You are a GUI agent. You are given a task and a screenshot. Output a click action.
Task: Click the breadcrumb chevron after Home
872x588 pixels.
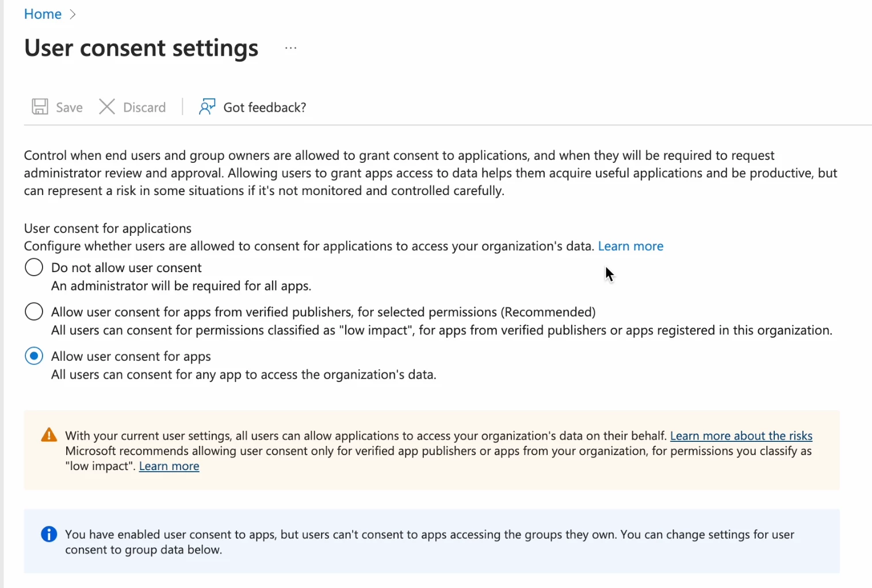(x=72, y=14)
